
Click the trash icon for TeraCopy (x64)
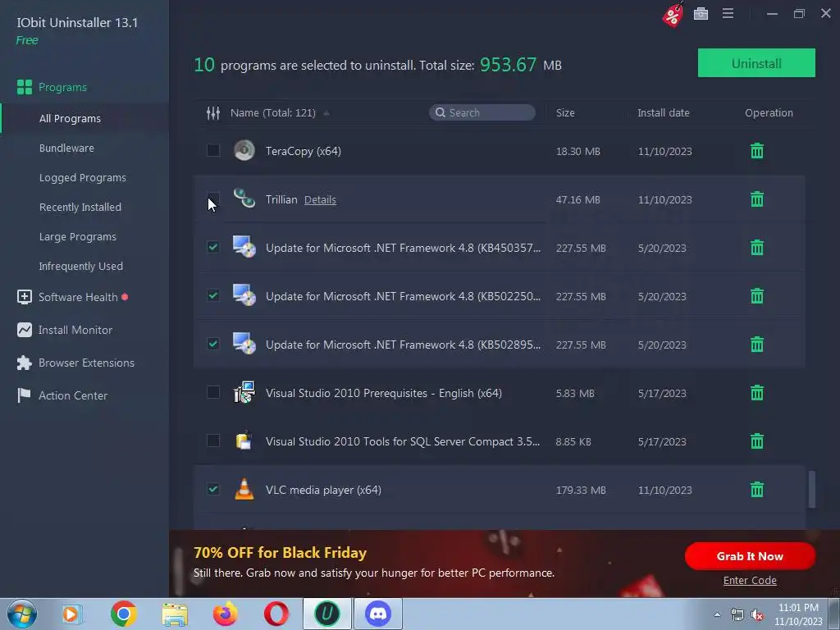756,151
